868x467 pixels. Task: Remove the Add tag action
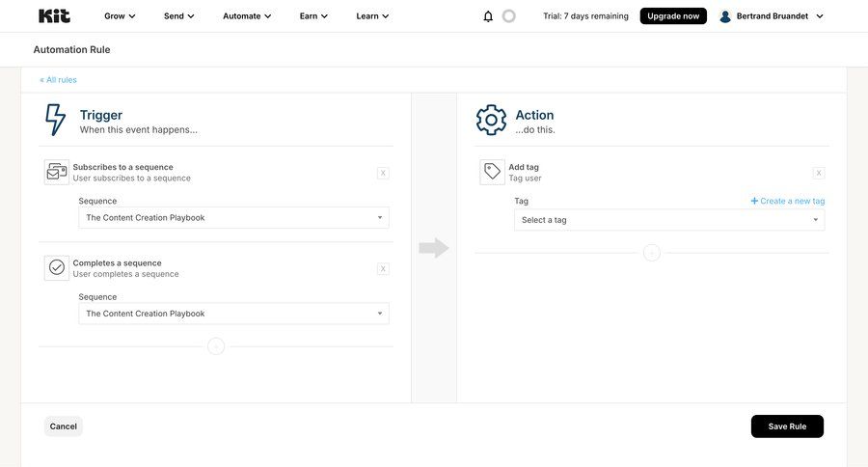pyautogui.click(x=819, y=173)
